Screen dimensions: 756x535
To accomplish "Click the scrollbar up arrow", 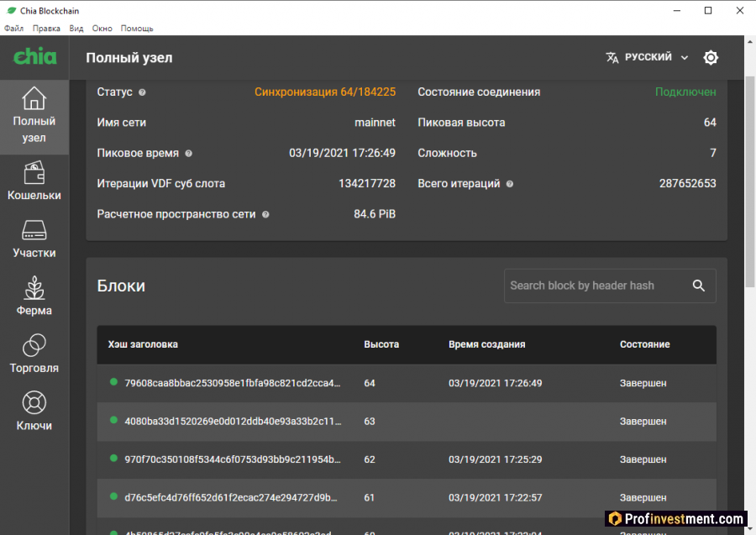I will (x=750, y=41).
